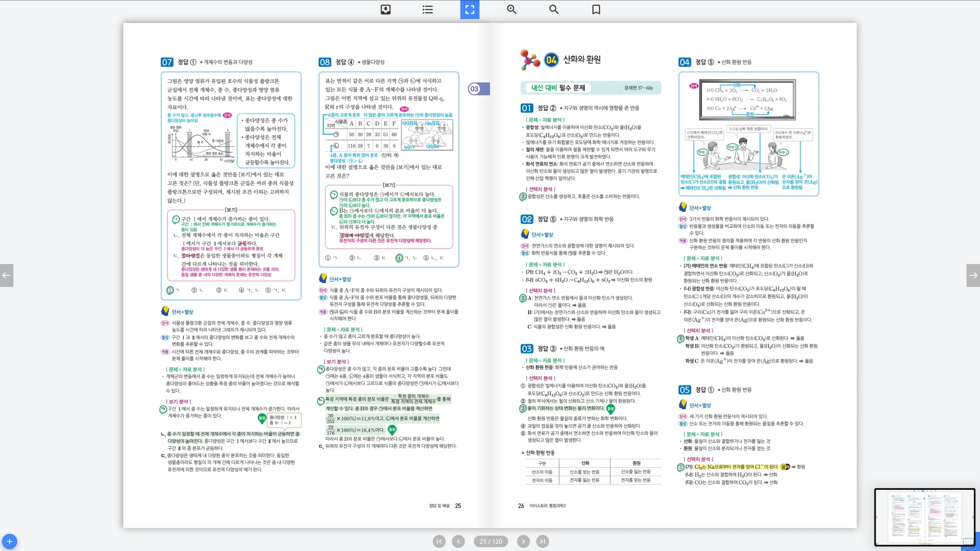Jump to the last page
980x551 pixels.
coord(542,541)
